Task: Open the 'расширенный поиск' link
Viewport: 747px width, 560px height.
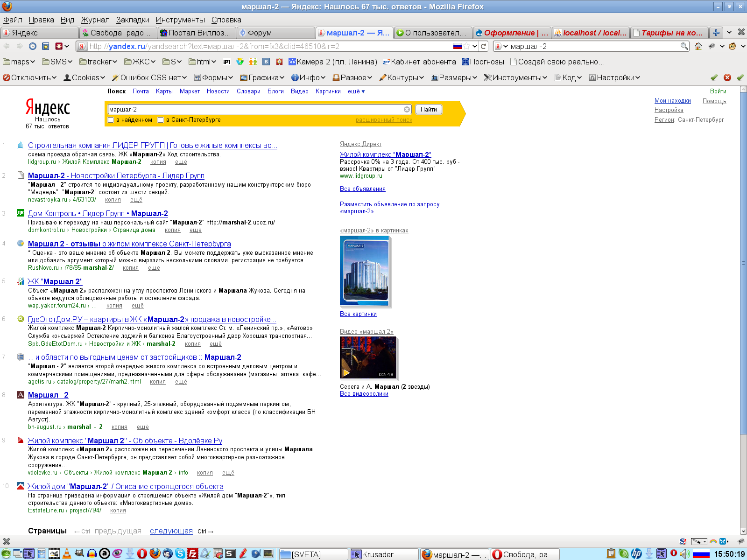Action: tap(384, 120)
